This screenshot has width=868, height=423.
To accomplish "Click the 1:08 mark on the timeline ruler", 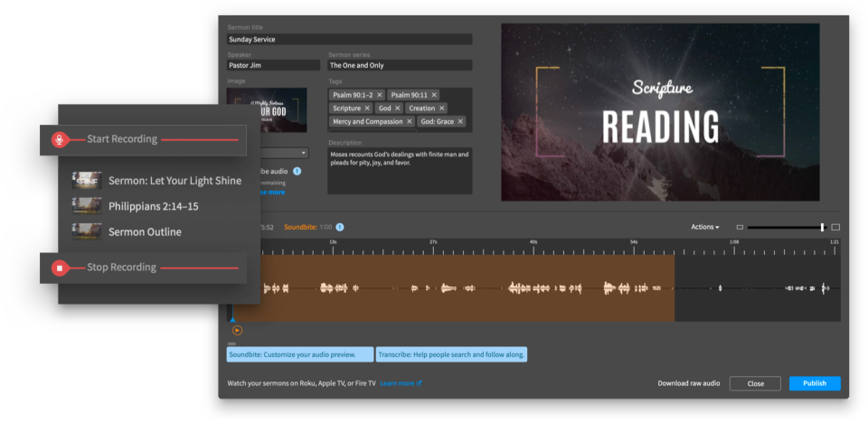I will point(734,242).
